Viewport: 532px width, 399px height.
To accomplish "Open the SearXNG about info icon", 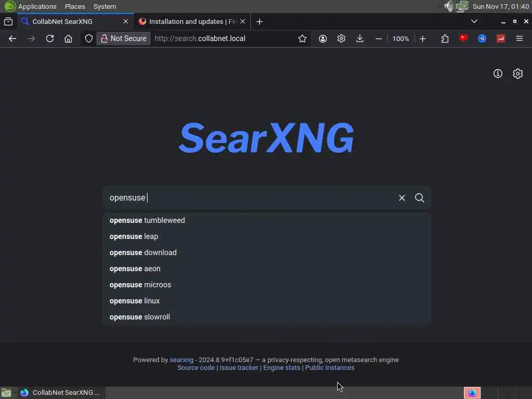I will click(498, 74).
